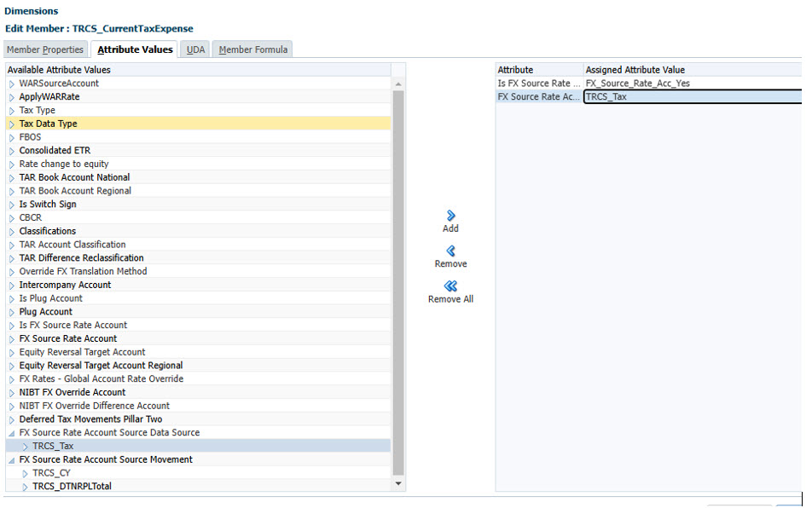This screenshot has width=812, height=508.
Task: Expand the Consolidated ETR node
Action: pyautogui.click(x=12, y=151)
